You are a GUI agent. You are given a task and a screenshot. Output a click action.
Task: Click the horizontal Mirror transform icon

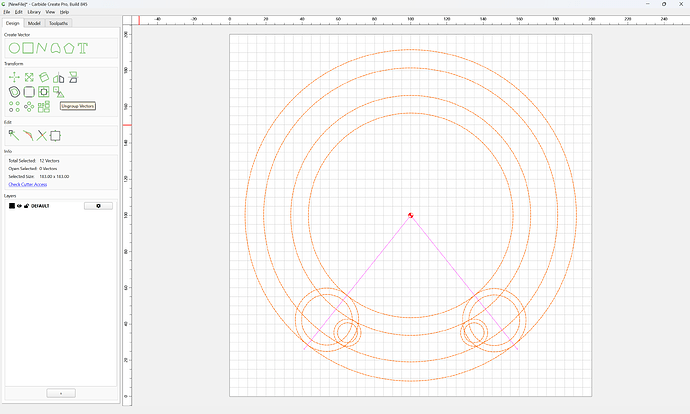[59, 78]
